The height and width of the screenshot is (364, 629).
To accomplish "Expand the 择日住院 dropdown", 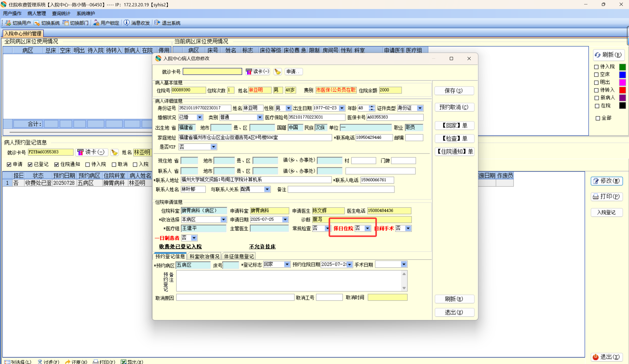I will coord(367,229).
